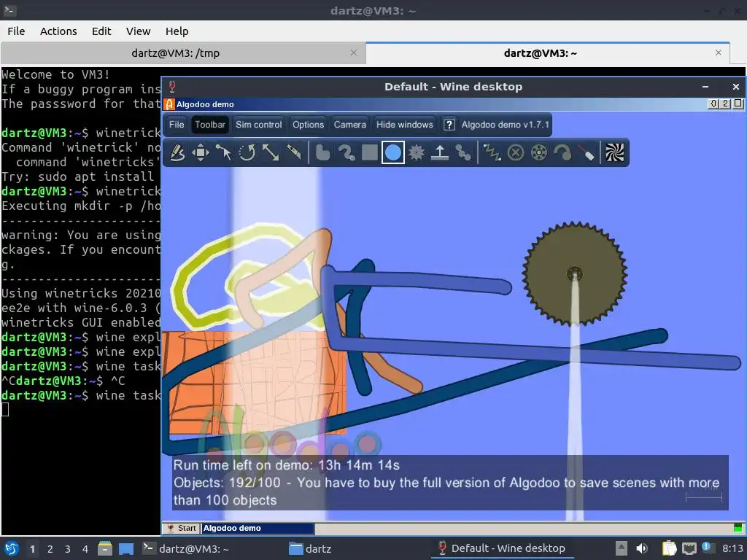Viewport: 747px width, 560px height.
Task: Click the blue desktop panel launcher icon
Action: tap(125, 548)
